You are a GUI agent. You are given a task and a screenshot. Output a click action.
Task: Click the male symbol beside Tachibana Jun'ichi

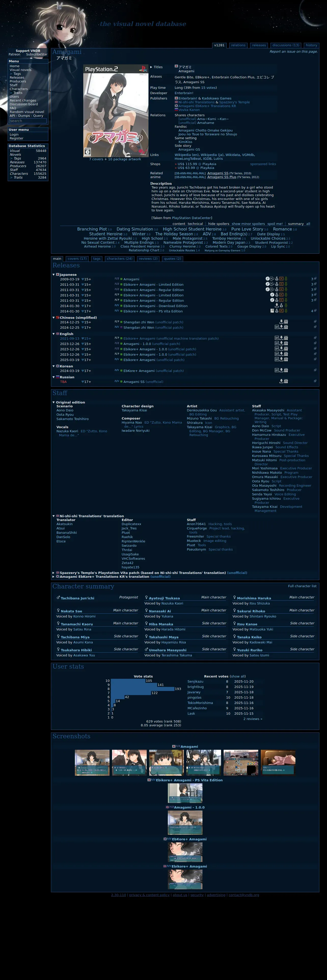[x=58, y=598]
